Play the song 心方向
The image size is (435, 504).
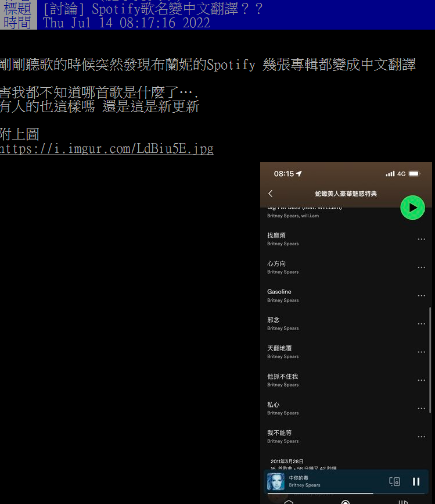[276, 263]
